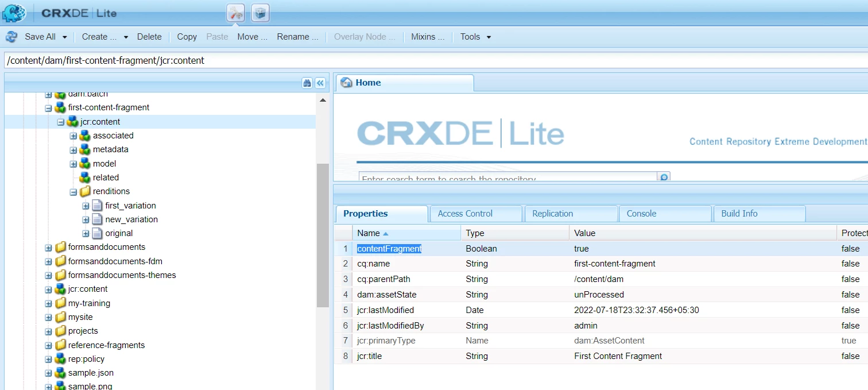
Task: Sort by the Name column header
Action: [x=406, y=233]
